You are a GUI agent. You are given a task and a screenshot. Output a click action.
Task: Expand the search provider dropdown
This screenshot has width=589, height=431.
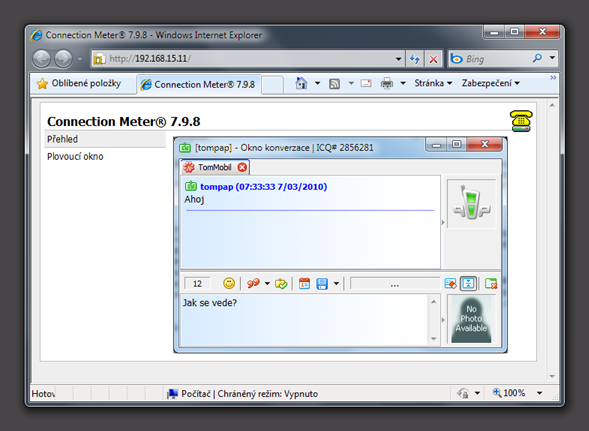pyautogui.click(x=552, y=58)
